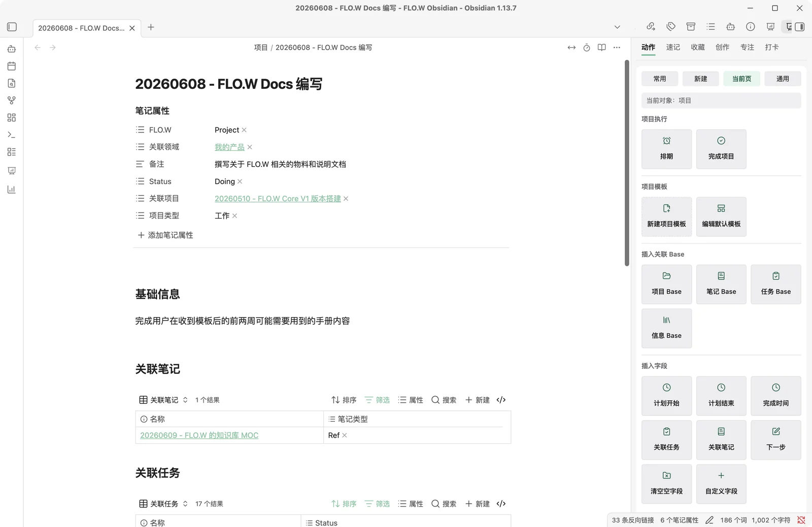Open 筛选 filter in 关联笔记 toolbar
The width and height of the screenshot is (812, 527).
377,400
